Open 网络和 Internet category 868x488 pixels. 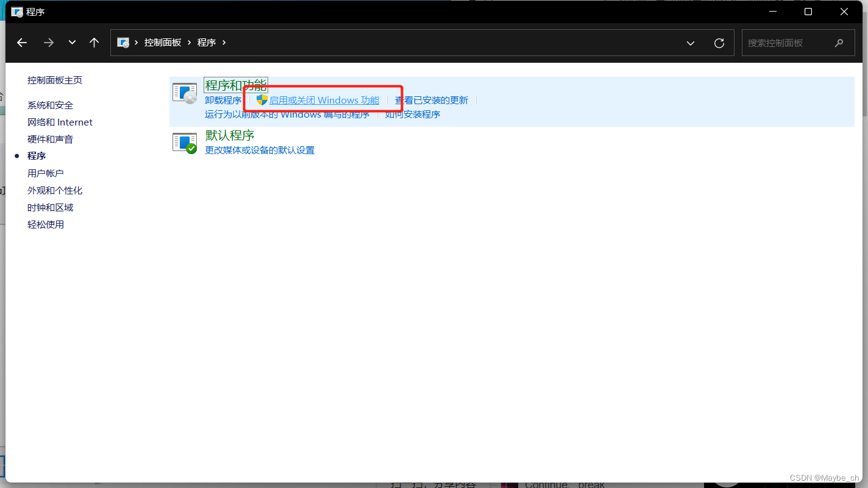point(60,122)
